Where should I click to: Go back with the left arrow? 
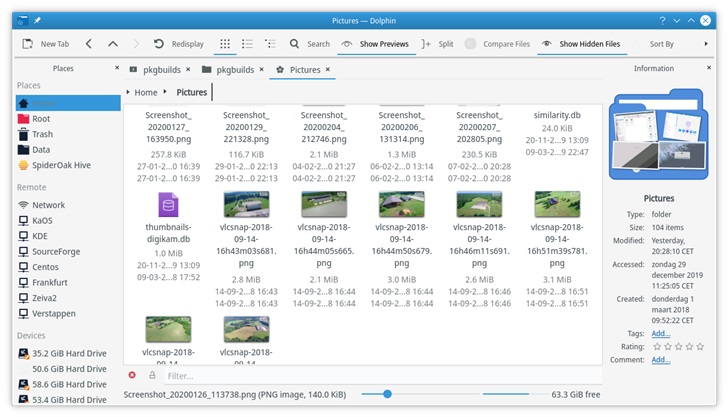point(89,44)
